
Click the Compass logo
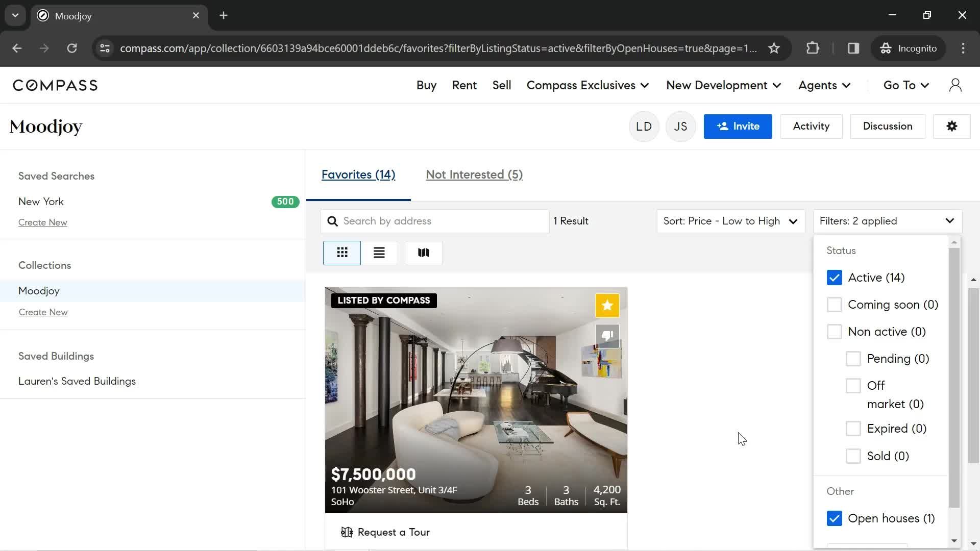click(55, 85)
